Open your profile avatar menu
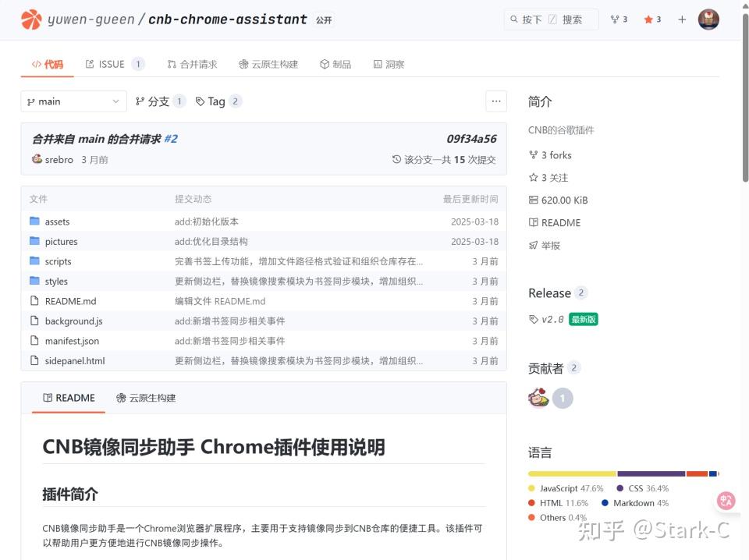The width and height of the screenshot is (749, 560). (x=708, y=19)
